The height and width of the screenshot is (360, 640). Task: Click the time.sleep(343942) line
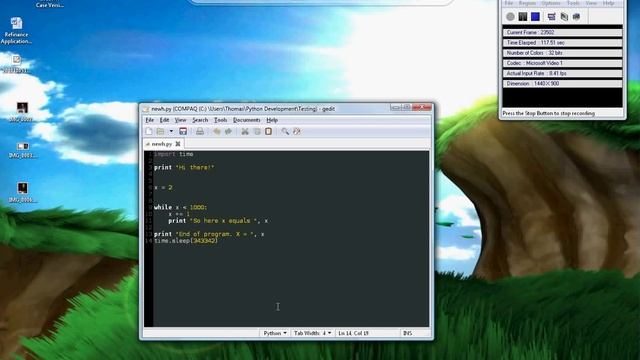click(186, 241)
